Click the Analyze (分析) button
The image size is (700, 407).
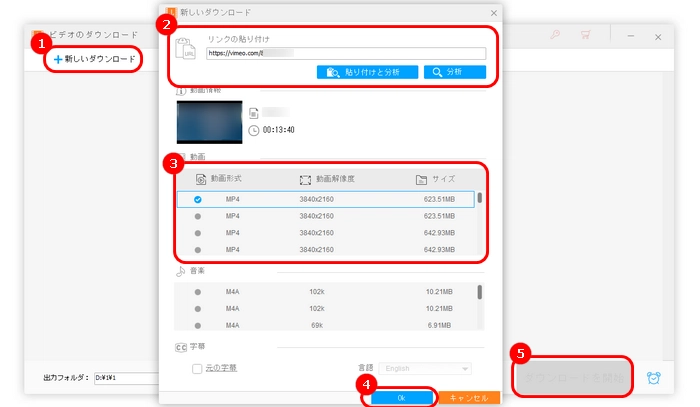pos(455,72)
